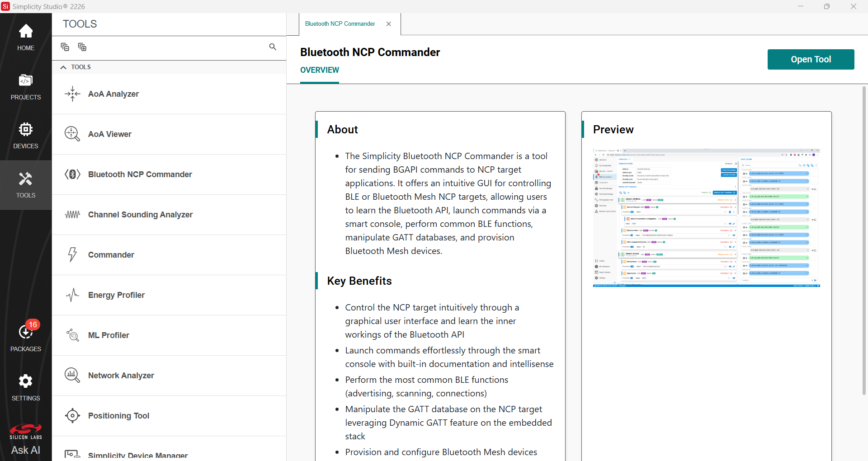Click the Bluetooth NCP Commander list icon

72,174
